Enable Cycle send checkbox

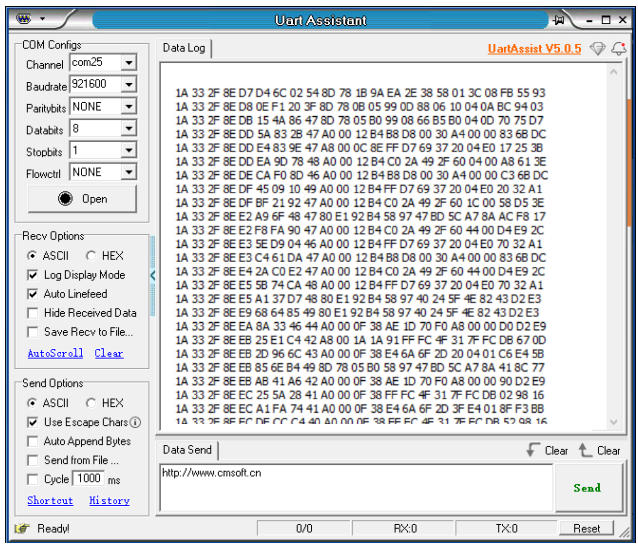pyautogui.click(x=32, y=479)
